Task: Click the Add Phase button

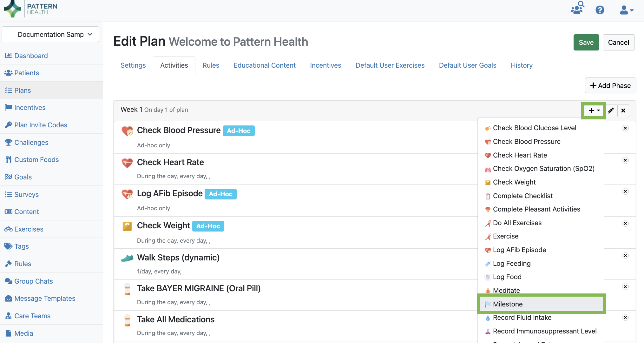Action: [610, 86]
